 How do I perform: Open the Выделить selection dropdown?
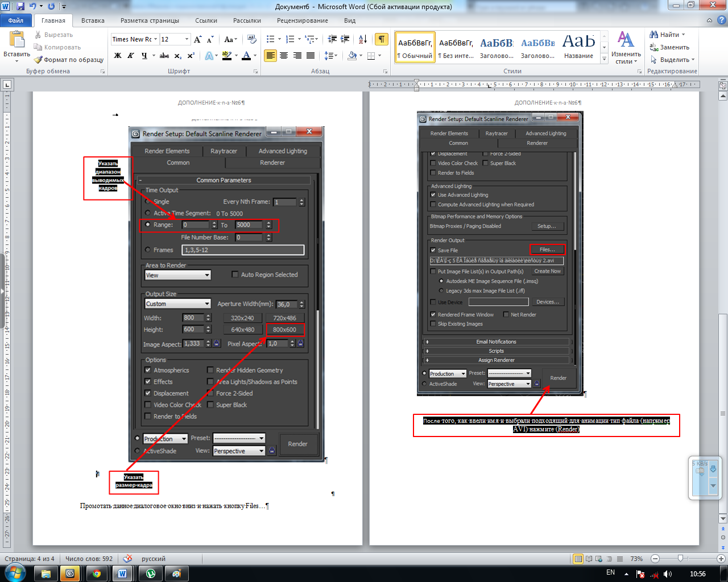tap(673, 60)
